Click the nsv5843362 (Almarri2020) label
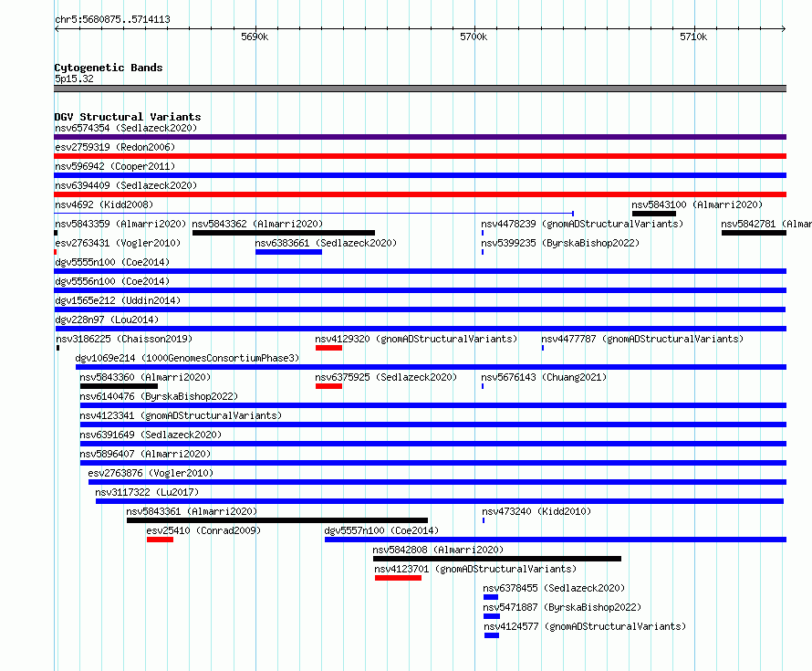Screen dimensions: 812x671 [257, 224]
